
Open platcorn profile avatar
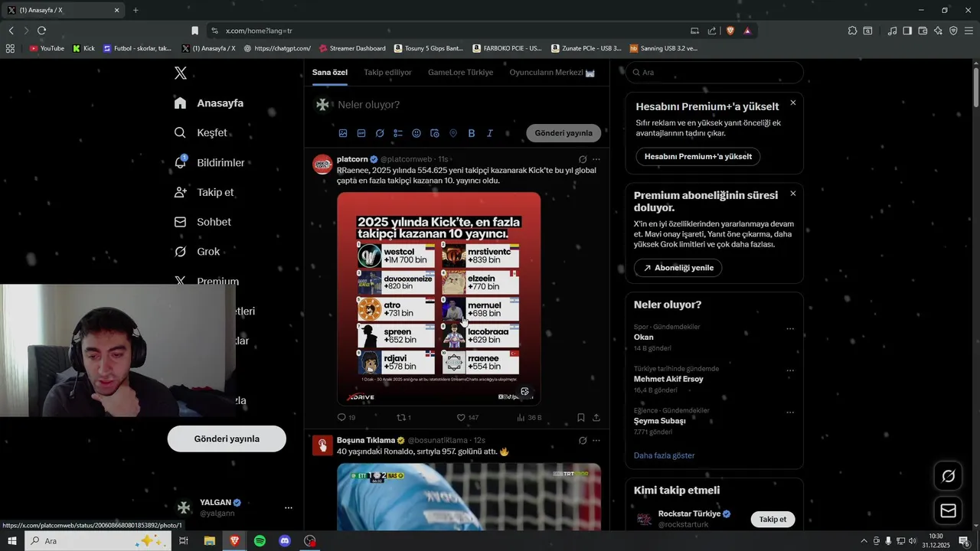[x=322, y=164]
